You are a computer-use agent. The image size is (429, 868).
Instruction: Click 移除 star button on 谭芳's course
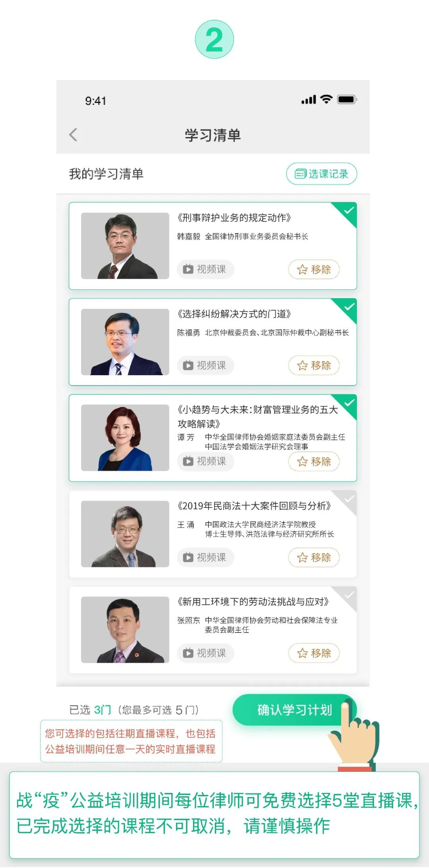[x=314, y=461]
